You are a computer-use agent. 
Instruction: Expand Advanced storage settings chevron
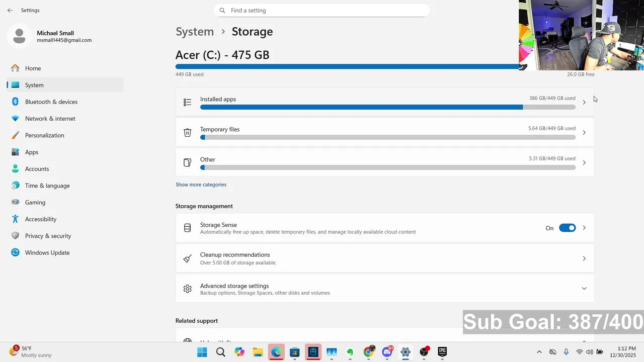click(x=584, y=289)
